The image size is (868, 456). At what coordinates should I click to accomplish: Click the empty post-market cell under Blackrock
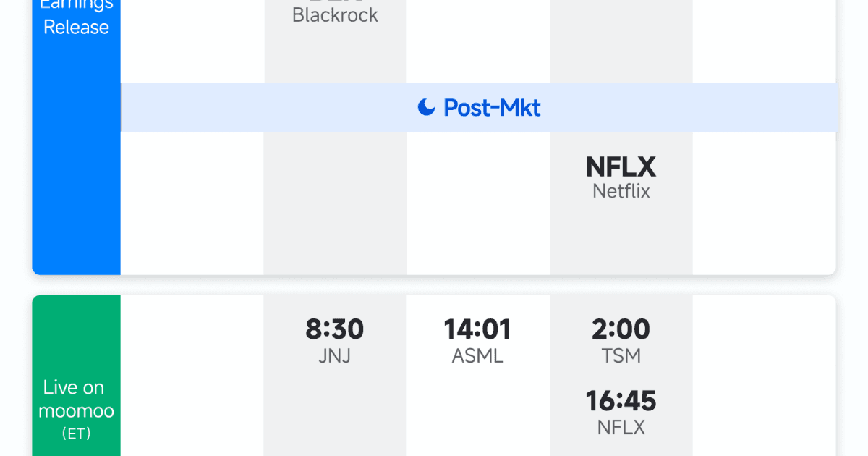pos(335,203)
